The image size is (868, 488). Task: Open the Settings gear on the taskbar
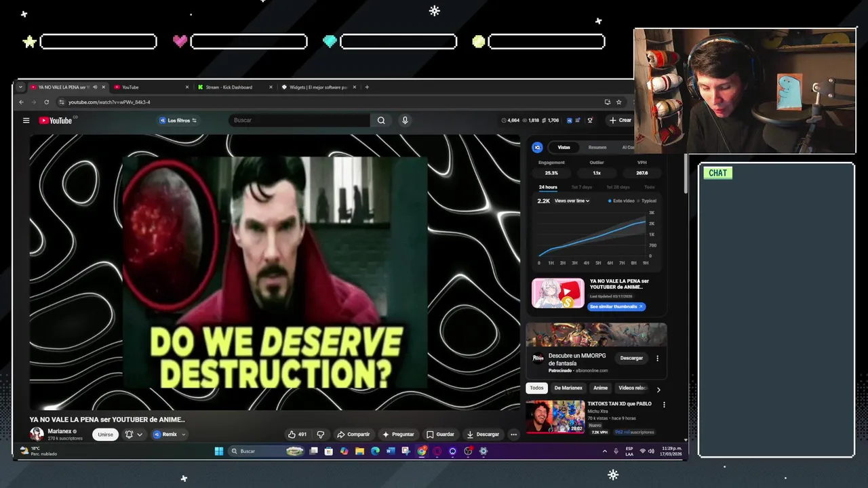pos(484,451)
